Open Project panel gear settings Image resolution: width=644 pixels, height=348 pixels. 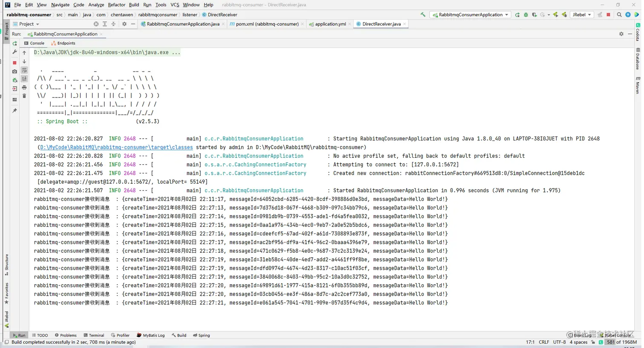tap(124, 24)
